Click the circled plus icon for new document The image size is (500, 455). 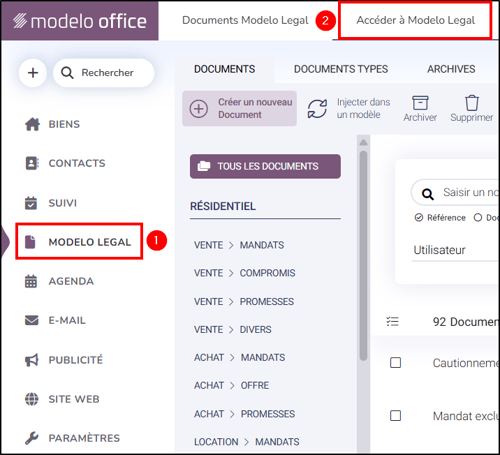[x=199, y=109]
